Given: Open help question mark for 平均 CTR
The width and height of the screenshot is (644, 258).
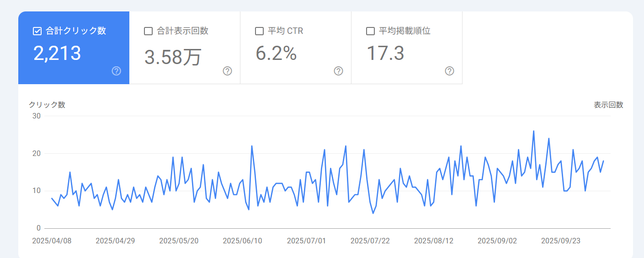Looking at the screenshot, I should [x=338, y=71].
